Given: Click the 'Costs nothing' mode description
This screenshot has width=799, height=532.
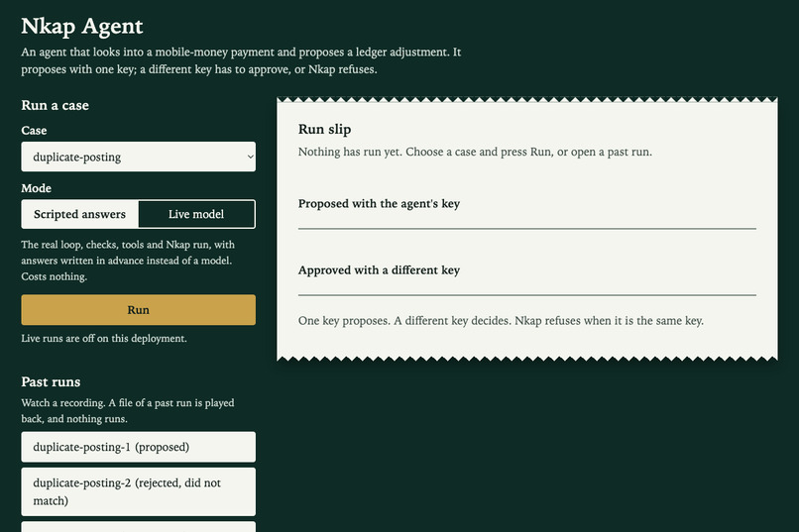Looking at the screenshot, I should (128, 261).
